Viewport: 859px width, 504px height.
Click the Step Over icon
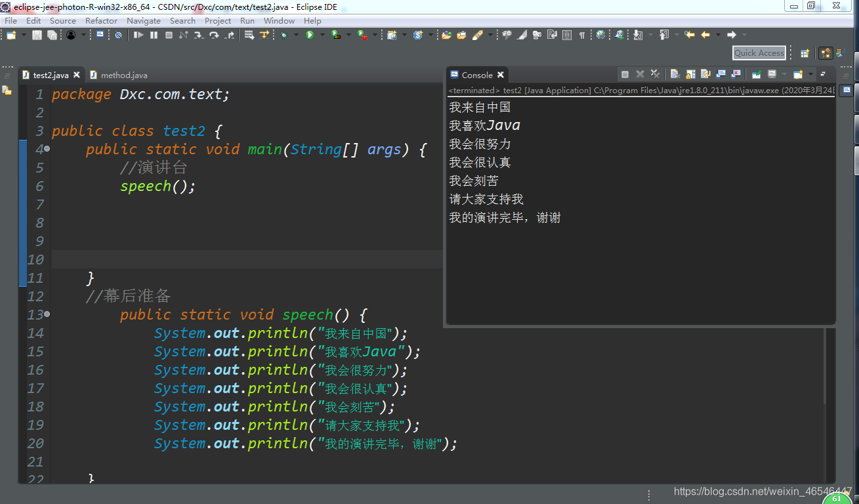pyautogui.click(x=215, y=35)
